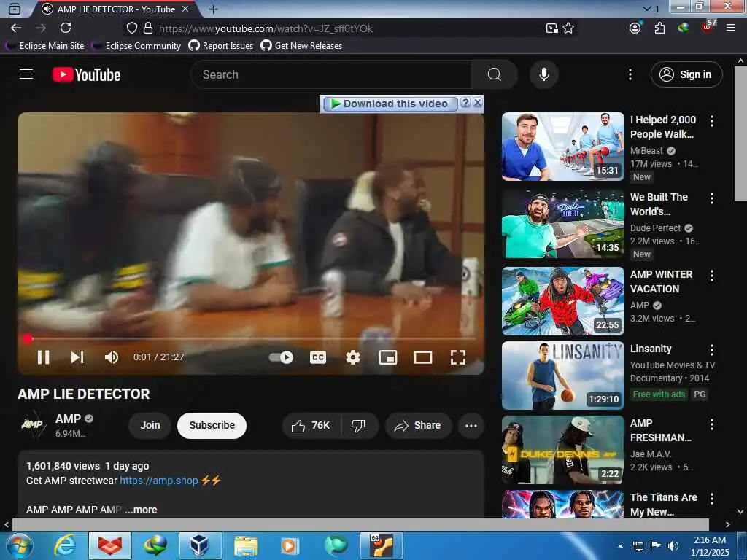Open Eclipse Main Site bookmark

45,46
